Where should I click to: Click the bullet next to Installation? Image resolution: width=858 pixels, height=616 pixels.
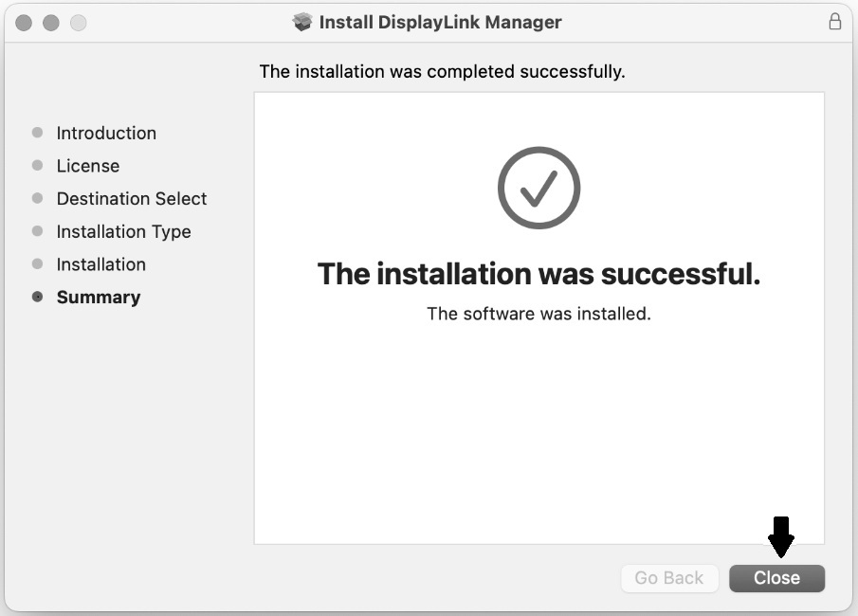tap(37, 263)
